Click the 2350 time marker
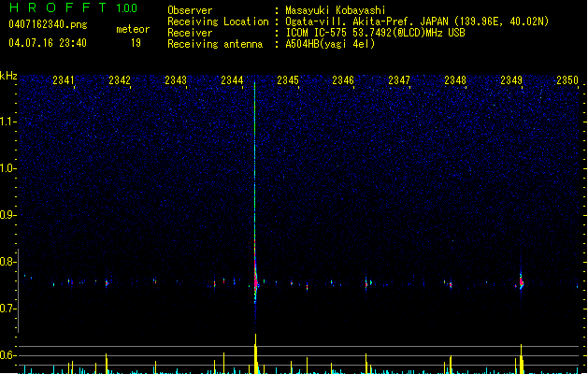The width and height of the screenshot is (588, 374). pyautogui.click(x=567, y=80)
